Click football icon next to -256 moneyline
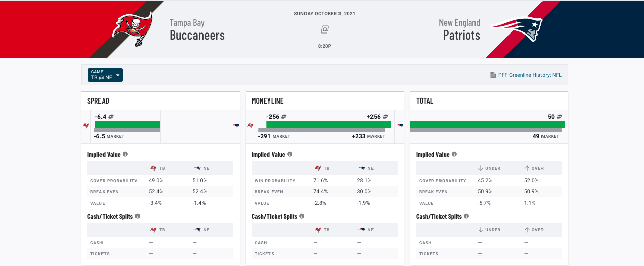The width and height of the screenshot is (644, 266). pyautogui.click(x=285, y=117)
